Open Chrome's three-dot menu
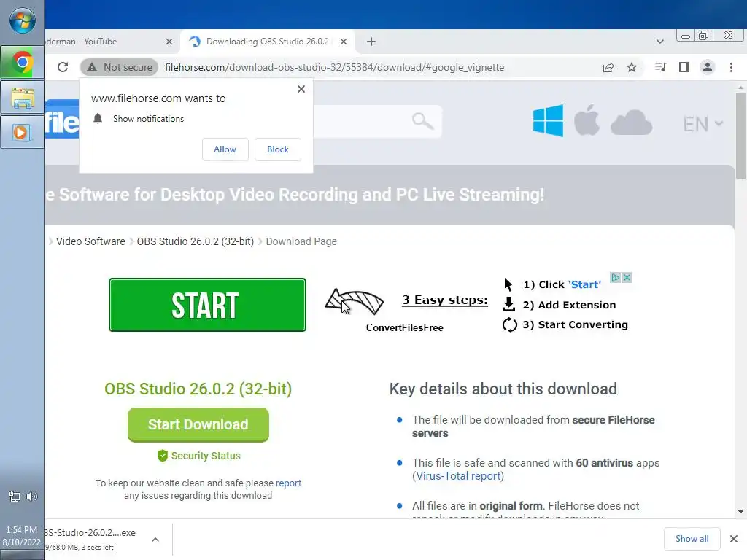Image resolution: width=747 pixels, height=560 pixels. pos(731,67)
